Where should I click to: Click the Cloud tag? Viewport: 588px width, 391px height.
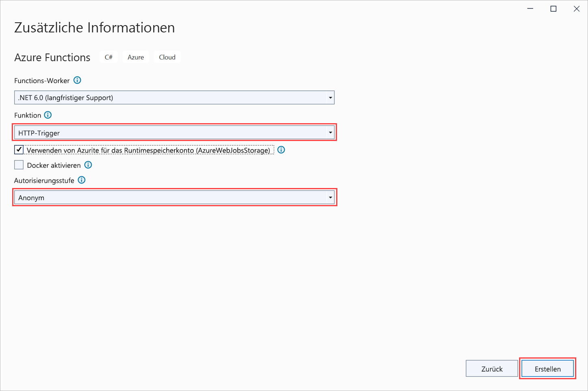click(167, 57)
